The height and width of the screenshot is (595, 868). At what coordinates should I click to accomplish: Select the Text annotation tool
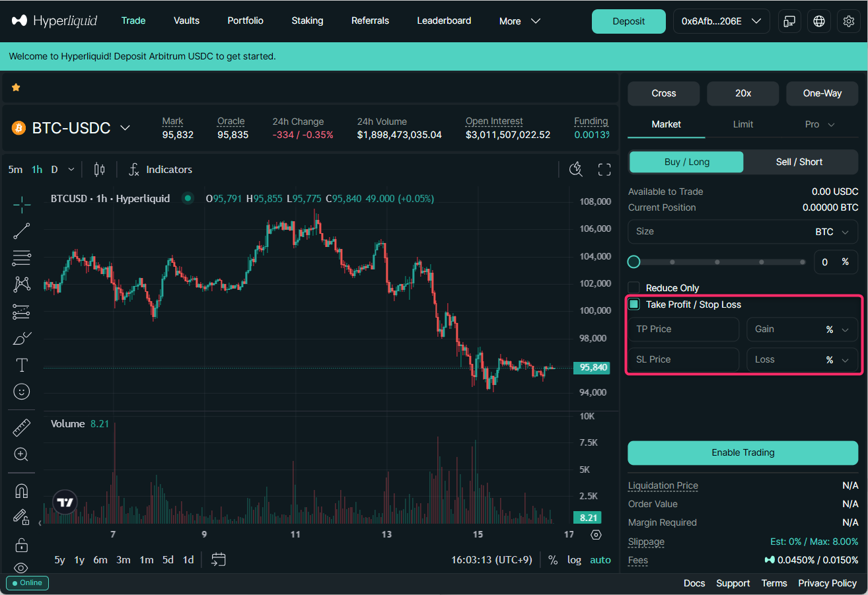(x=21, y=365)
